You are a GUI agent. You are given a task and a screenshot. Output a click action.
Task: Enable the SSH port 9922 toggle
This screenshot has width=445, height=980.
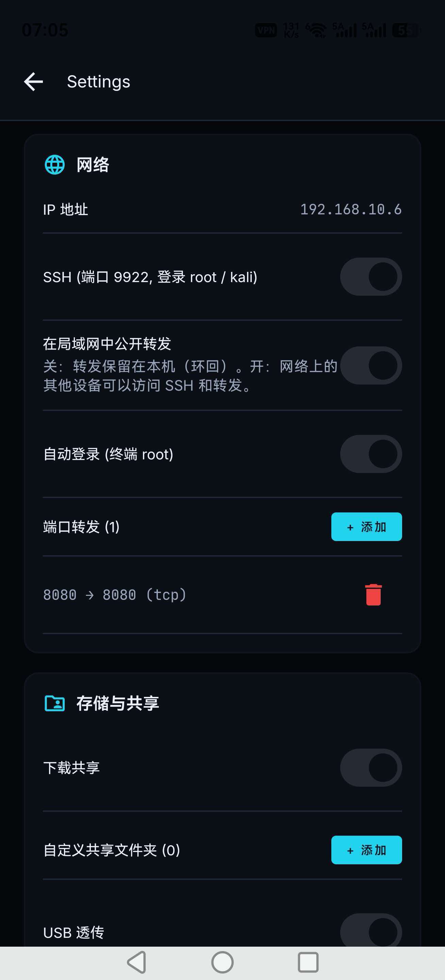click(x=371, y=277)
